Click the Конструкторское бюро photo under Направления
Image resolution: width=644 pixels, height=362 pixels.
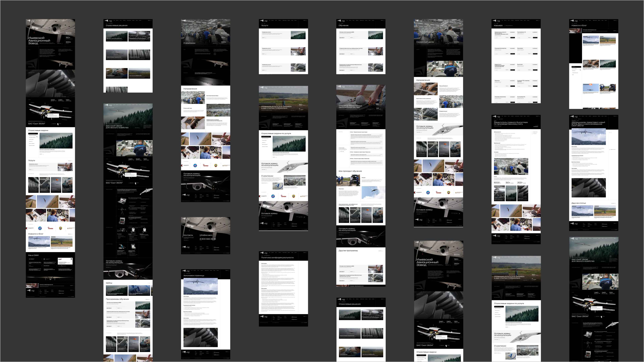(x=193, y=97)
